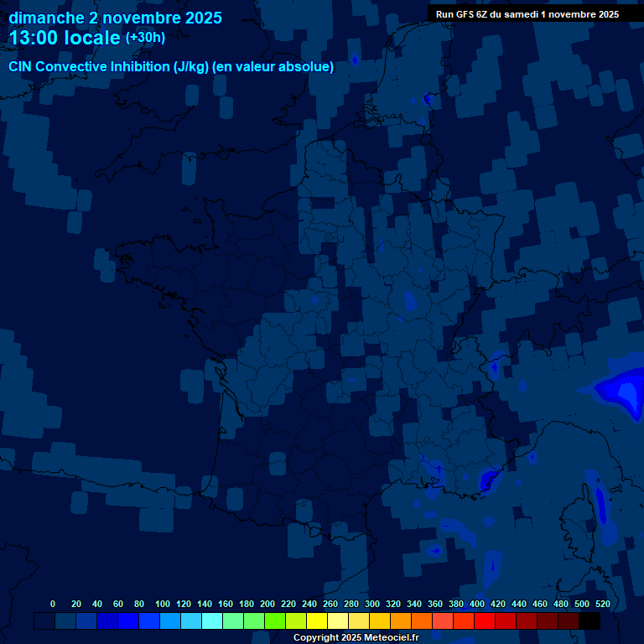Pick the orange swatch near 340

(x=422, y=621)
